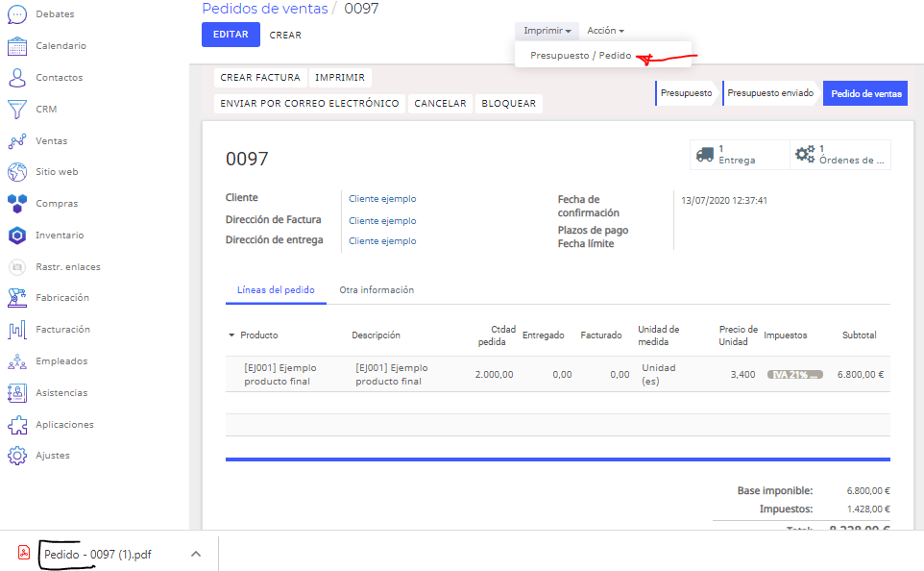Click the PDF file icon in downloads bar
Screen dimensions: 924x571
pos(24,553)
